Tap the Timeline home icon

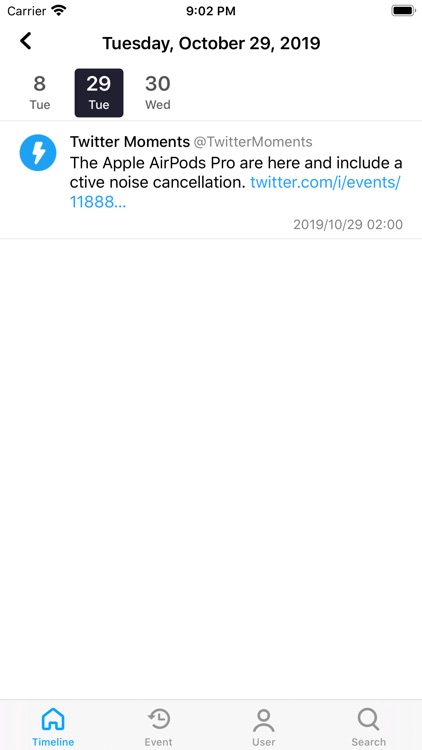[53, 719]
